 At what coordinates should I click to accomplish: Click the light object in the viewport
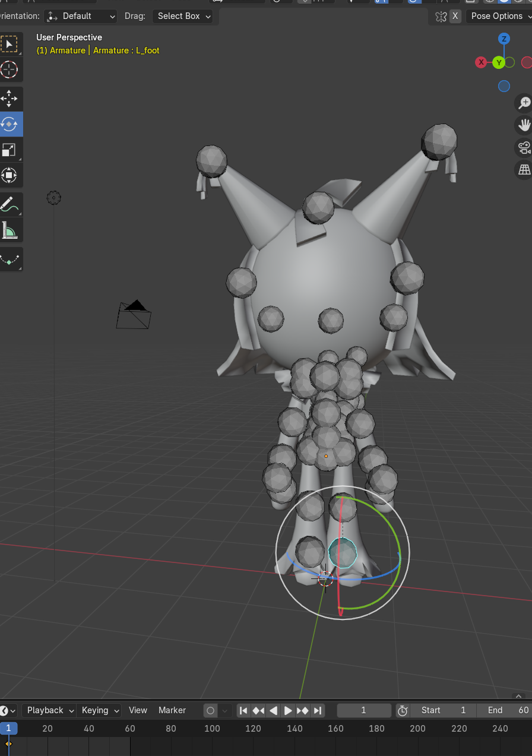click(x=53, y=198)
